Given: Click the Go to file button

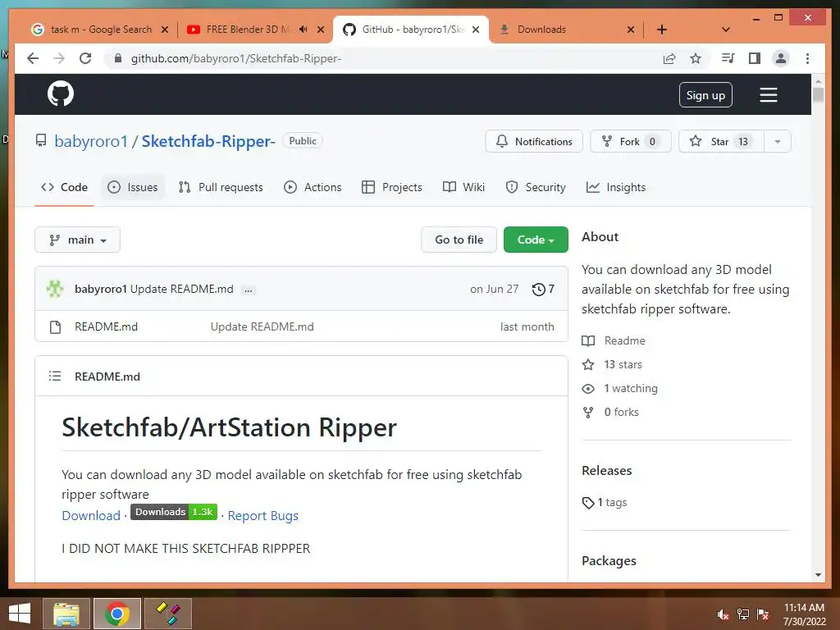Looking at the screenshot, I should point(459,240).
